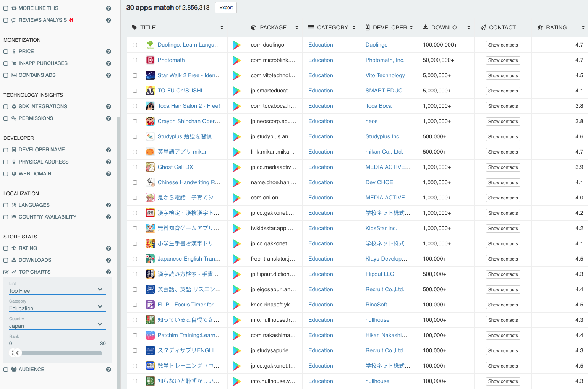
Task: Click the Star Walk 2 app icon
Action: pyautogui.click(x=150, y=75)
